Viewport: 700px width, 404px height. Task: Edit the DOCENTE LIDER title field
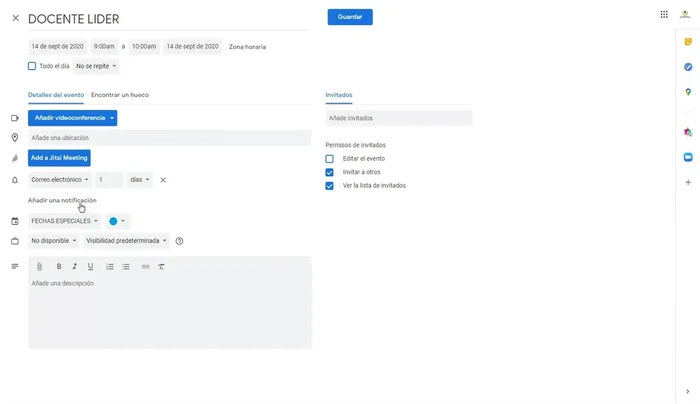pos(169,19)
